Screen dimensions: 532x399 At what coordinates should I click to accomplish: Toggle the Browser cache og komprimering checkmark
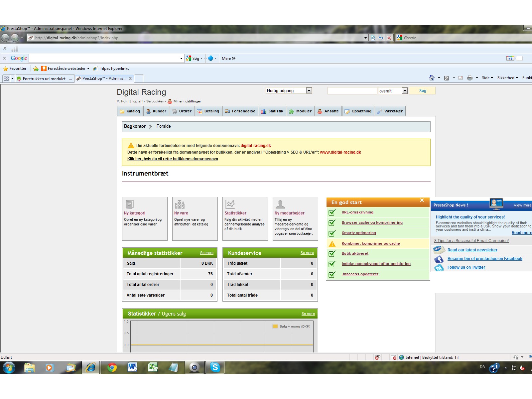click(332, 223)
